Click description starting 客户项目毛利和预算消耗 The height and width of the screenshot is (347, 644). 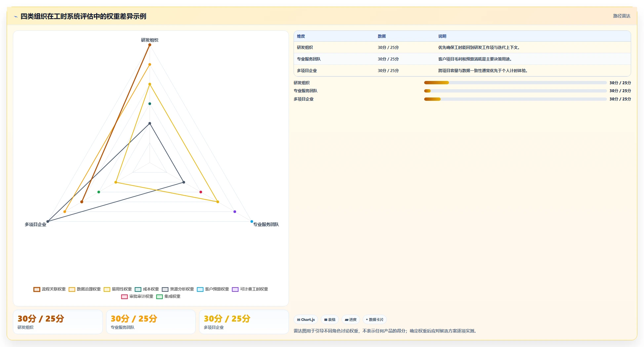pyautogui.click(x=475, y=59)
